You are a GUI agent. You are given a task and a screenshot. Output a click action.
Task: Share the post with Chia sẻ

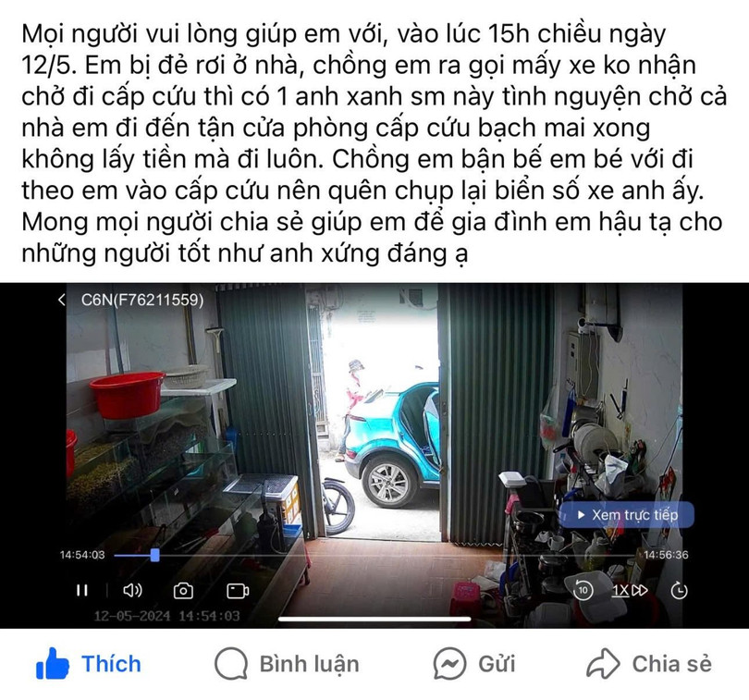click(649, 664)
